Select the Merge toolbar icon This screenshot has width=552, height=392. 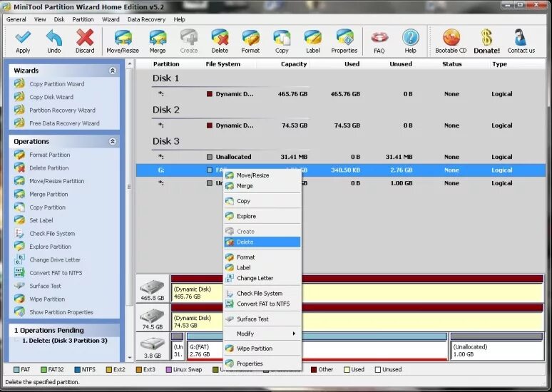tap(158, 38)
